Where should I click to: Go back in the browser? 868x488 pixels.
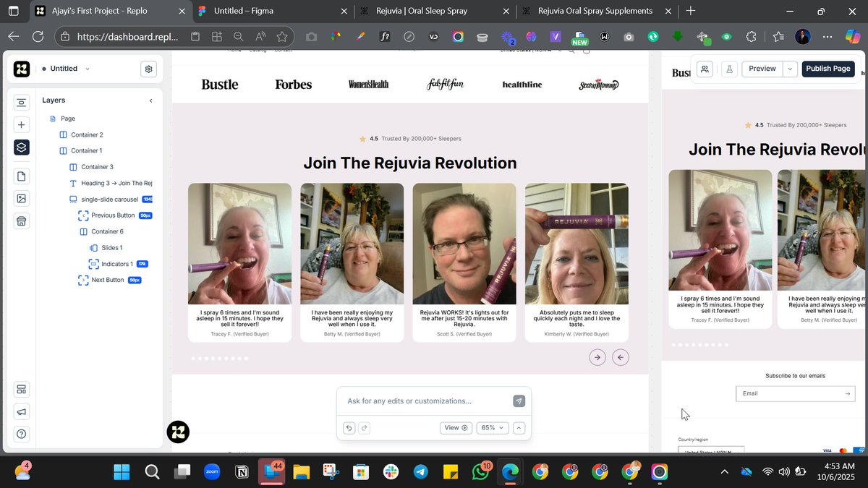pos(14,36)
